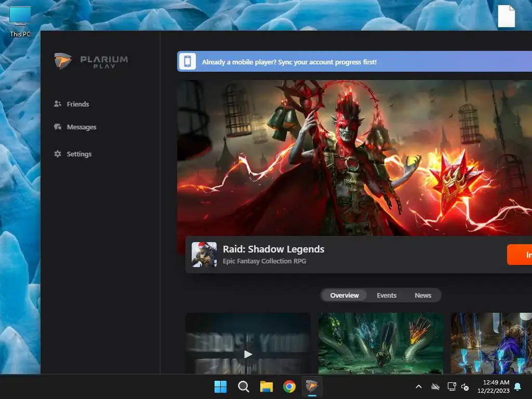Click the OneDrive cloud tray icon
Viewport: 532px width, 399px height.
click(x=435, y=387)
